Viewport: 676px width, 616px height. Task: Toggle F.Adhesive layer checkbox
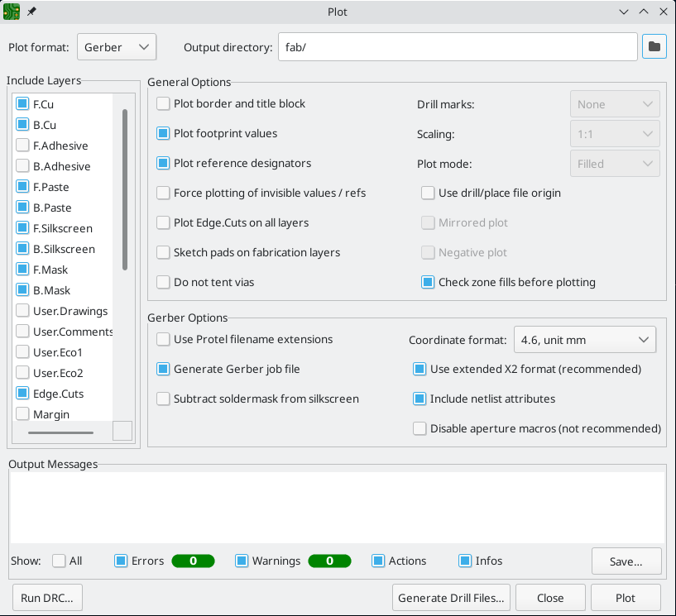point(23,146)
